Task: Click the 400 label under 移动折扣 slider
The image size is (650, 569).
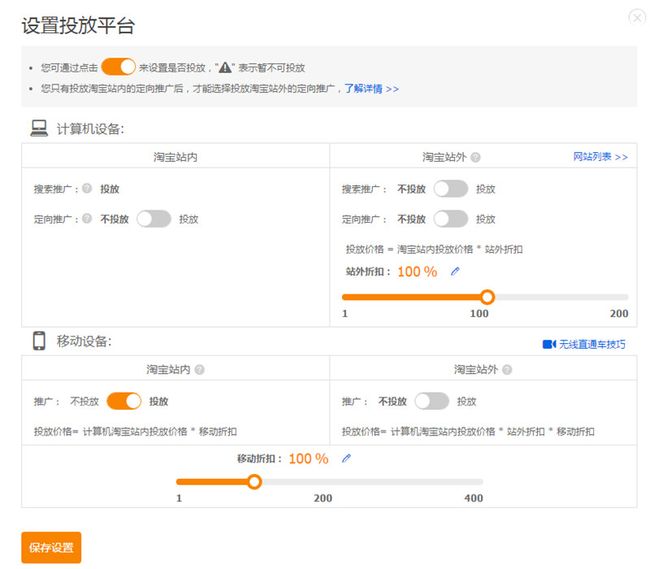Action: [473, 498]
